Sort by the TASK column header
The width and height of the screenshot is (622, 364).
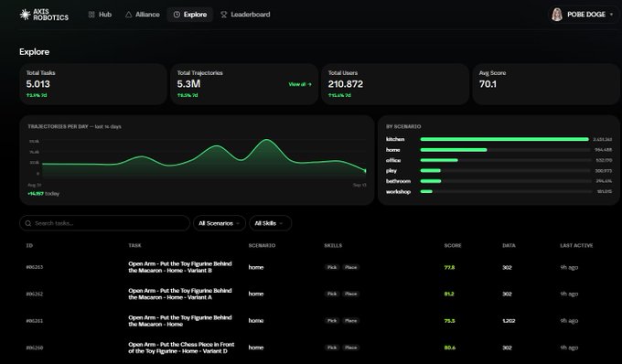tap(134, 245)
